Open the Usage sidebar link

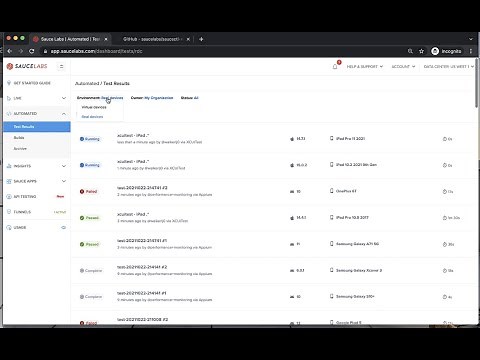click(20, 227)
